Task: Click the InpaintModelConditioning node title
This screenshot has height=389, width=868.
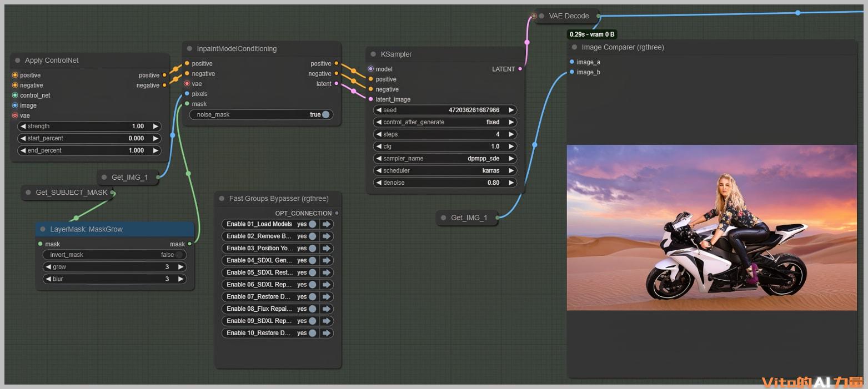Action: 237,49
